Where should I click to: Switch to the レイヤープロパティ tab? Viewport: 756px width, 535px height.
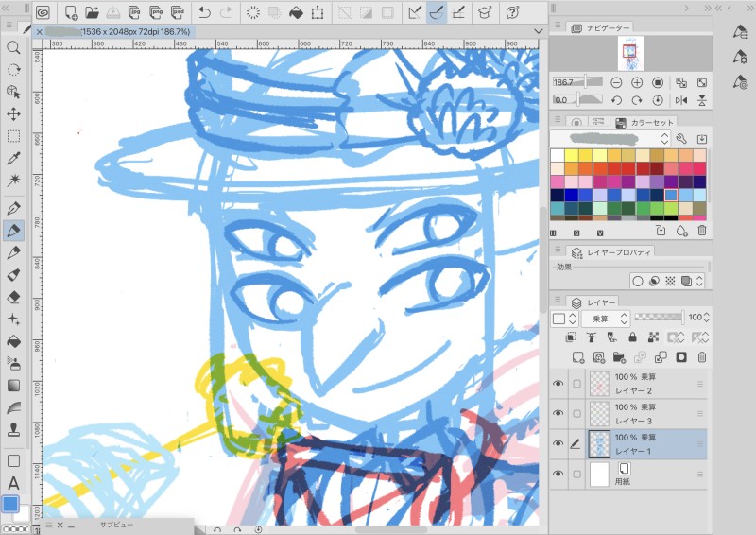[x=611, y=252]
